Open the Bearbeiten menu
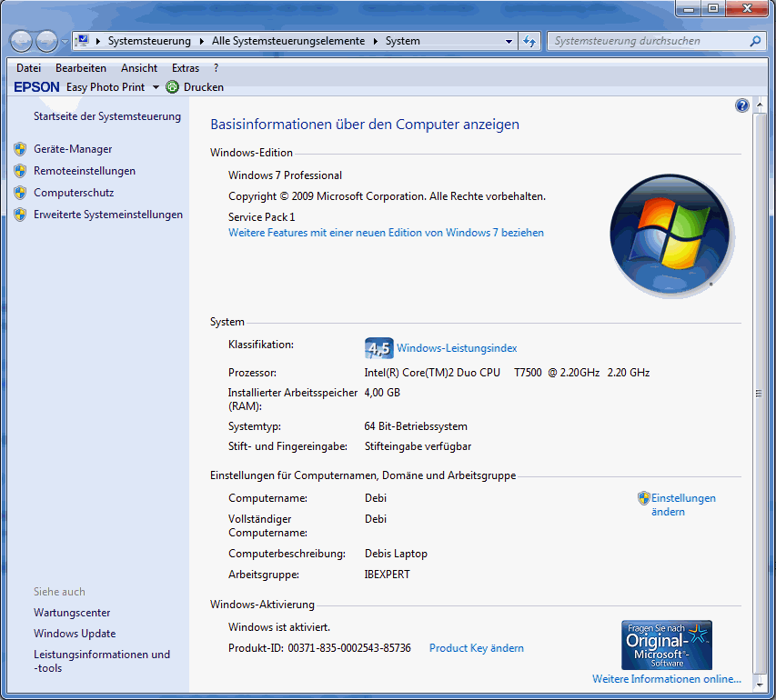Screen dimensions: 776x700 (x=81, y=68)
